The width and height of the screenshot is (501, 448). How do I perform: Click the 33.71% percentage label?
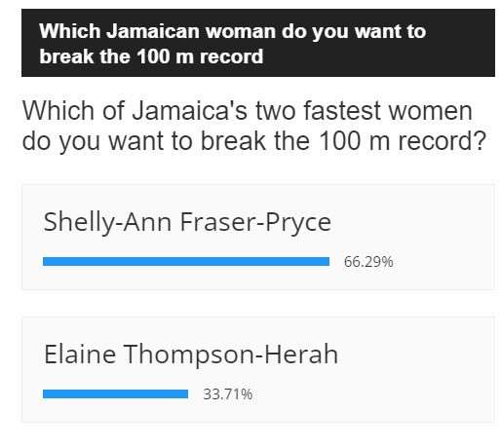228,394
